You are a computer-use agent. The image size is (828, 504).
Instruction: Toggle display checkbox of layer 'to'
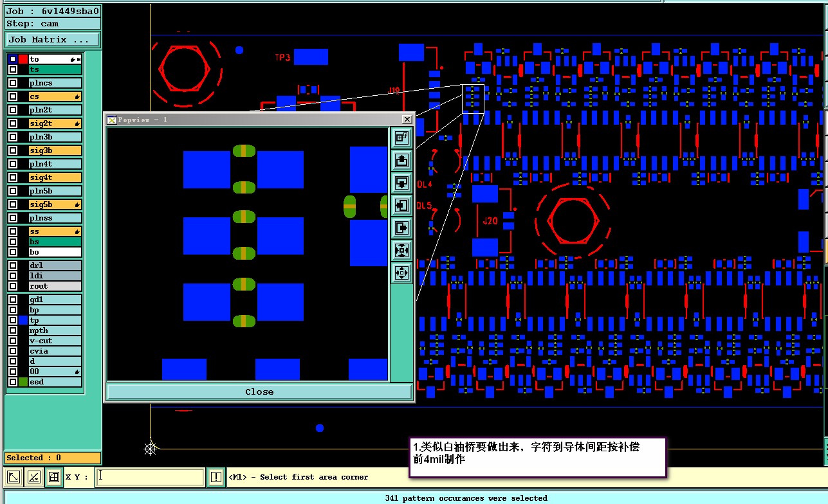13,59
